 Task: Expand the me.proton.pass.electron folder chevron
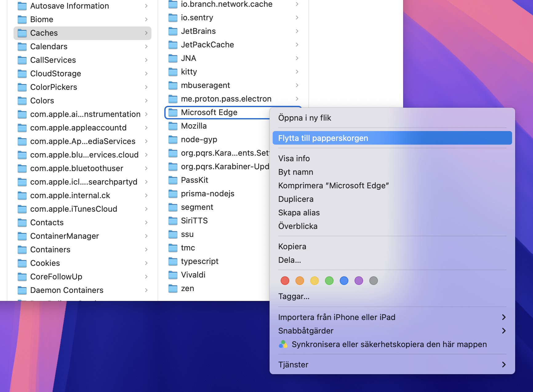tap(297, 99)
